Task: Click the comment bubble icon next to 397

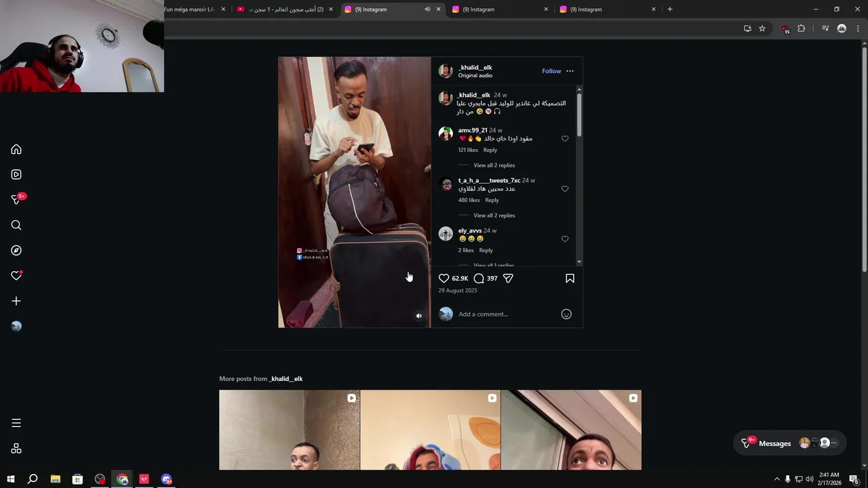Action: pos(479,279)
